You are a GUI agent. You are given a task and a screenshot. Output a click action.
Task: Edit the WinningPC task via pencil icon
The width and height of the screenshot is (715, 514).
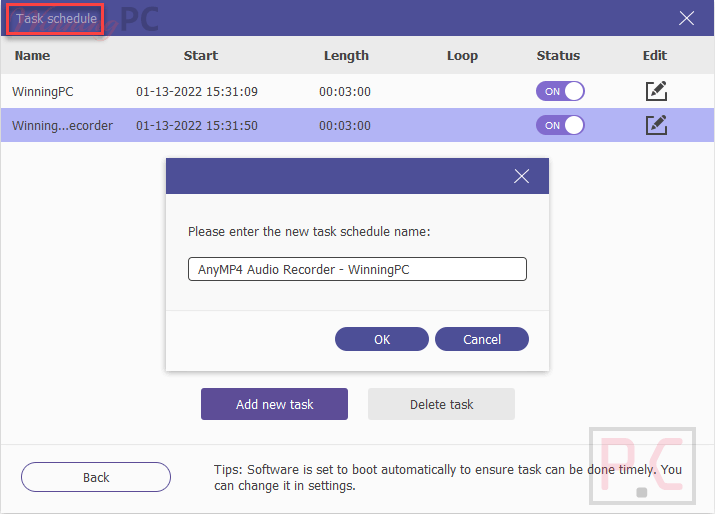coord(656,91)
